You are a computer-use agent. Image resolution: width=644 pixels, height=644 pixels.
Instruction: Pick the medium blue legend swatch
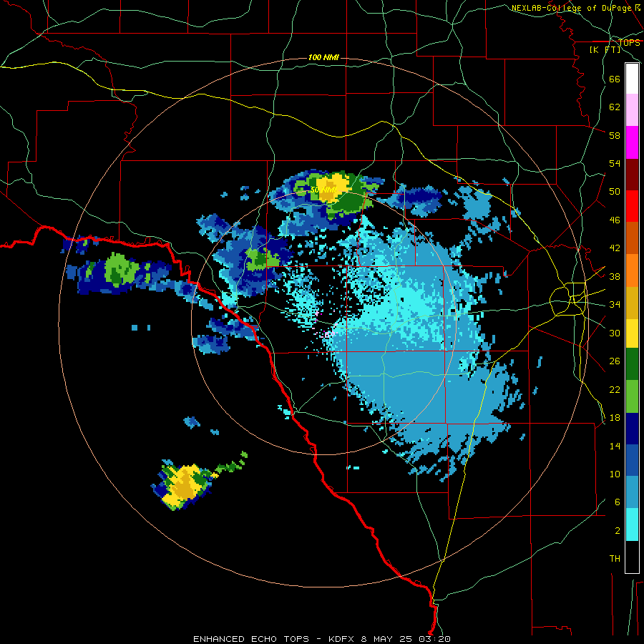(x=632, y=460)
